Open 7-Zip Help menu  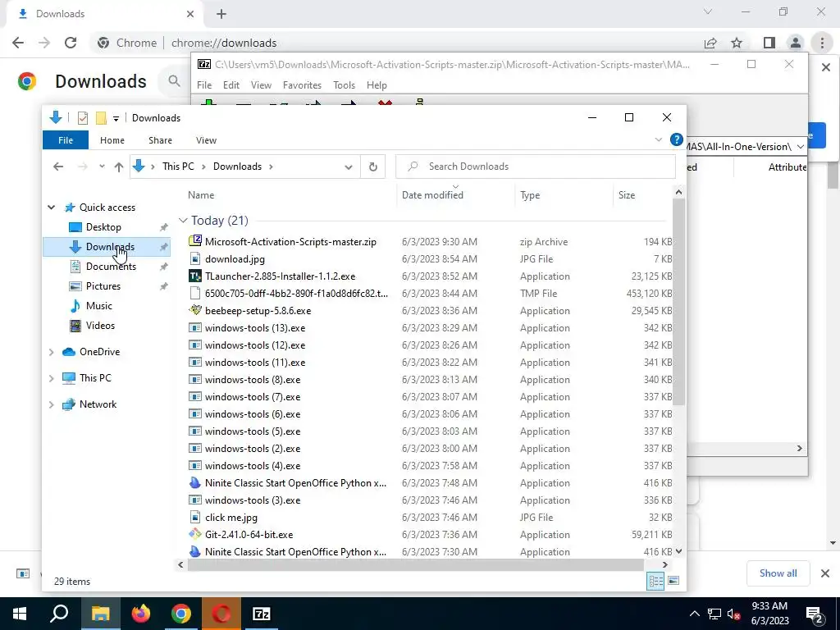[x=377, y=85]
